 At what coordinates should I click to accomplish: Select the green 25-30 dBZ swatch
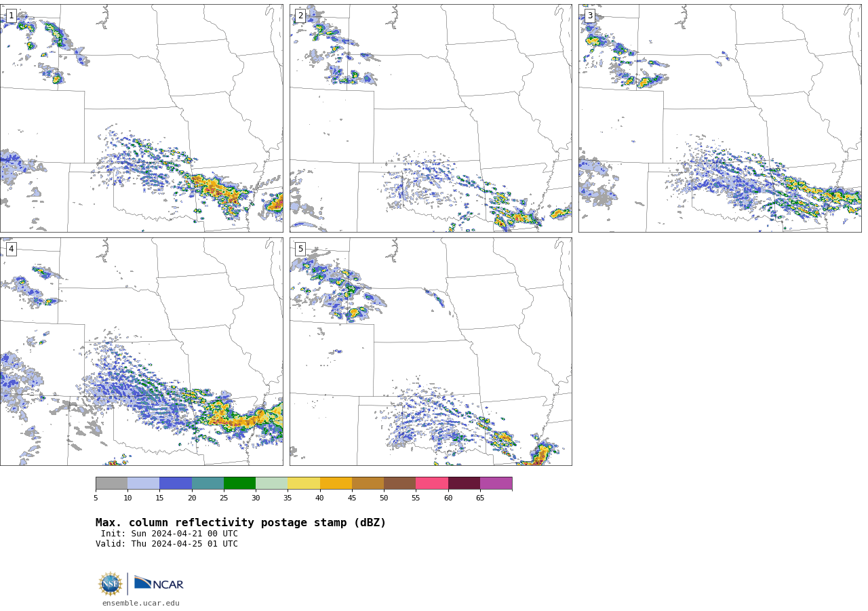click(x=239, y=483)
